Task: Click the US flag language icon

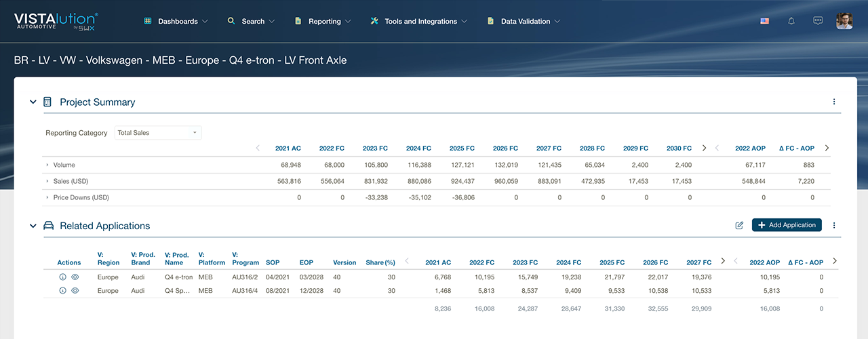Action: (x=764, y=21)
